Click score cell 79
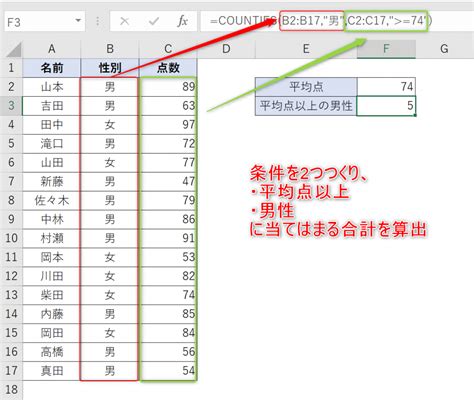The width and height of the screenshot is (474, 400). pos(168,200)
